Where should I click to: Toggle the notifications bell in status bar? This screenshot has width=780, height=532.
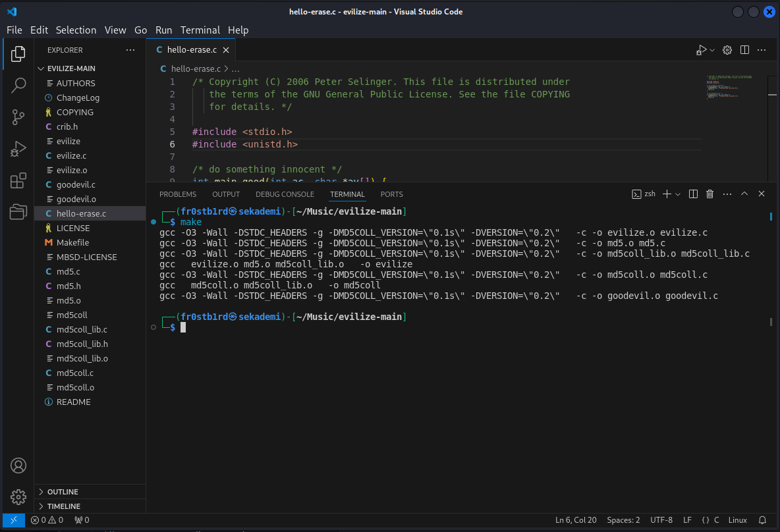762,520
